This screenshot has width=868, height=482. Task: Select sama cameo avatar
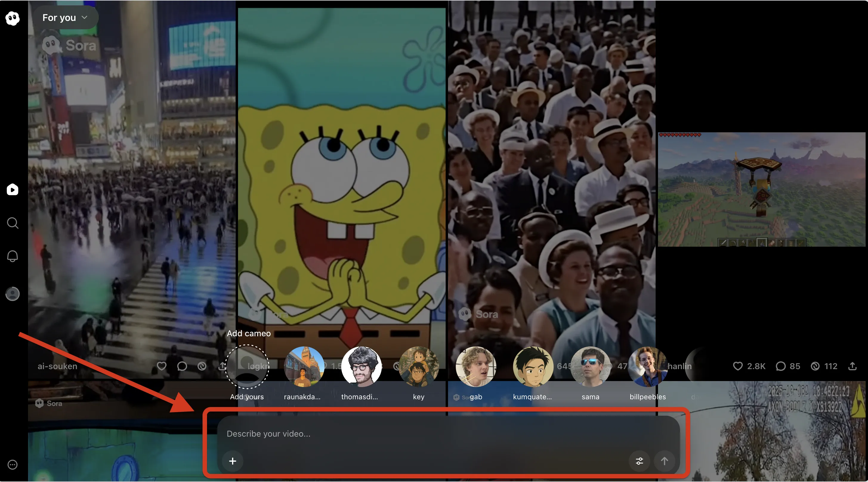pyautogui.click(x=590, y=367)
